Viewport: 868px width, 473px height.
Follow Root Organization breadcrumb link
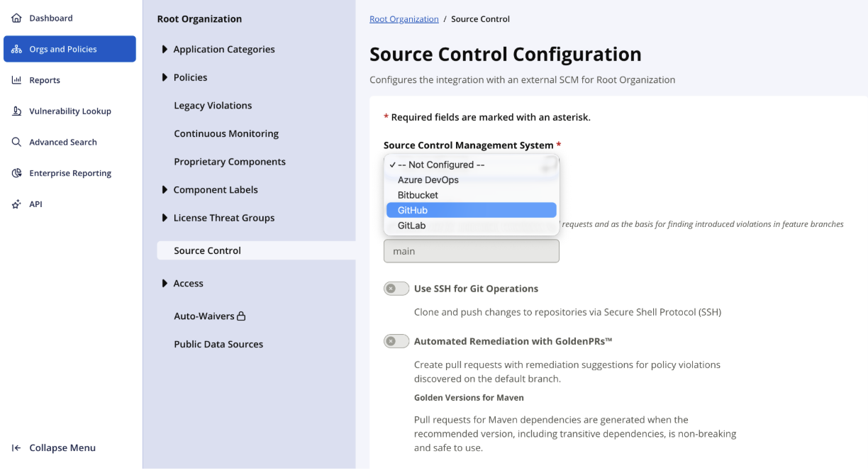coord(404,19)
